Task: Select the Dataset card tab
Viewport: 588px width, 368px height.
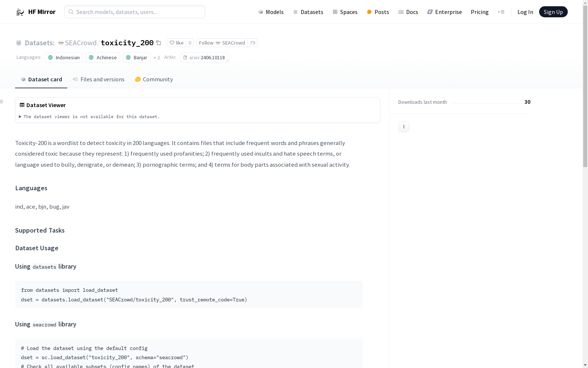Action: (x=41, y=79)
